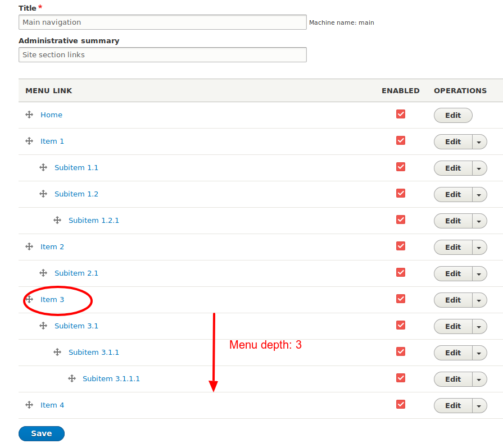Grab the drag handle beside Item 2
Viewport: 503px width, 448px height.
coord(29,246)
